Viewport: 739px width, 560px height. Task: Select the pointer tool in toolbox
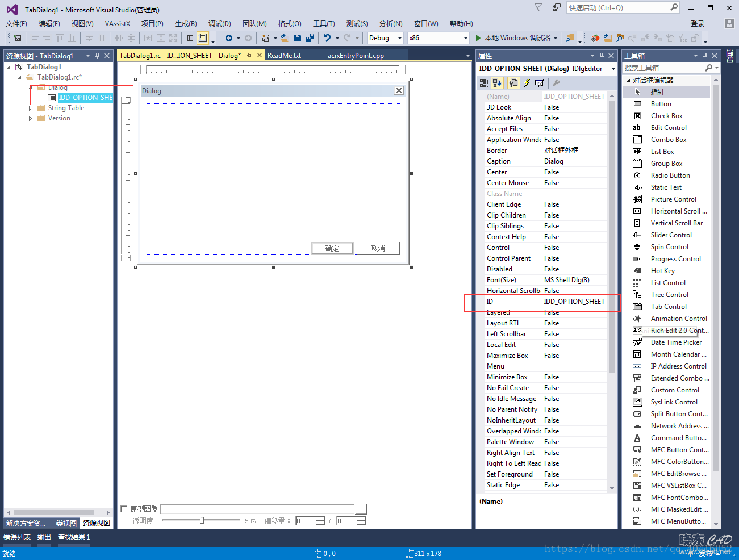pyautogui.click(x=666, y=92)
